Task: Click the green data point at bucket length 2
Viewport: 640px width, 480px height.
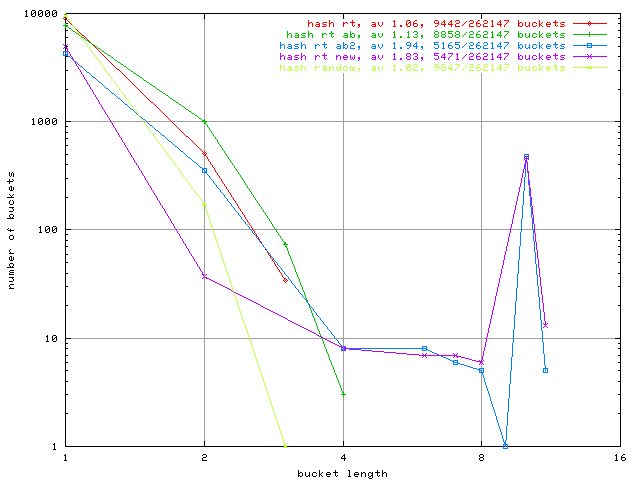Action: (204, 121)
